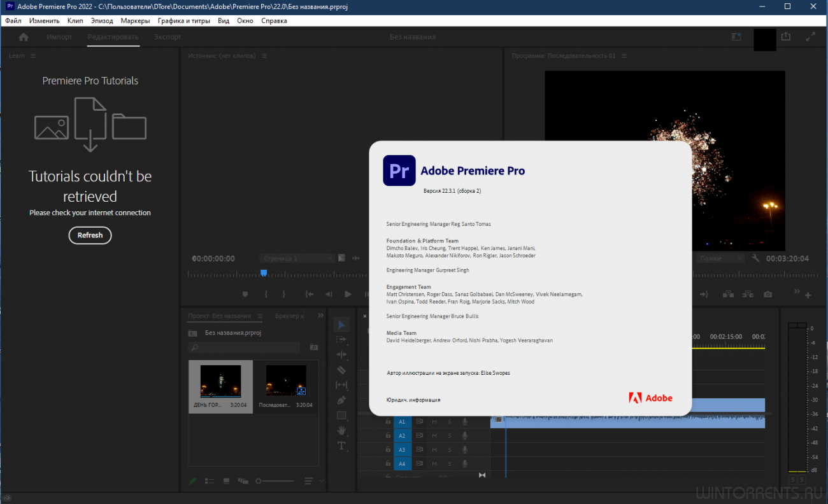828x504 pixels.
Task: Click the Refresh tutorials button
Action: tap(90, 235)
